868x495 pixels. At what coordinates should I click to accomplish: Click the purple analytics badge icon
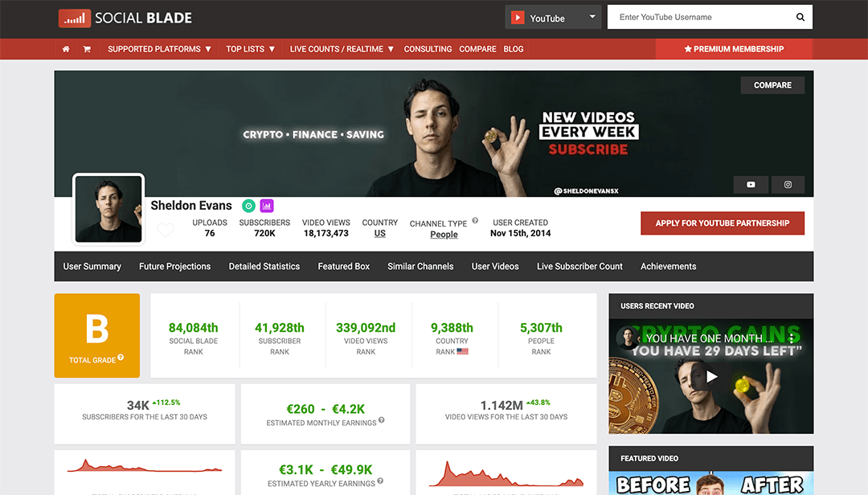(x=266, y=205)
